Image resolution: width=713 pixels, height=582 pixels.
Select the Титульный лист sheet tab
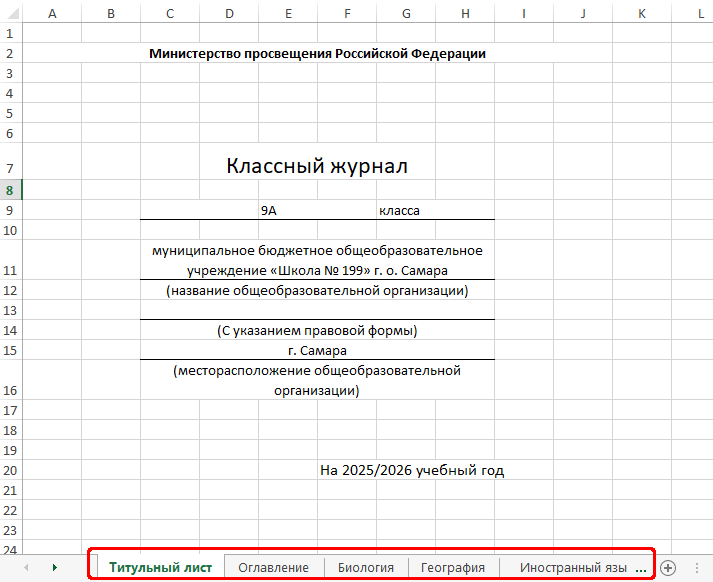click(x=160, y=567)
